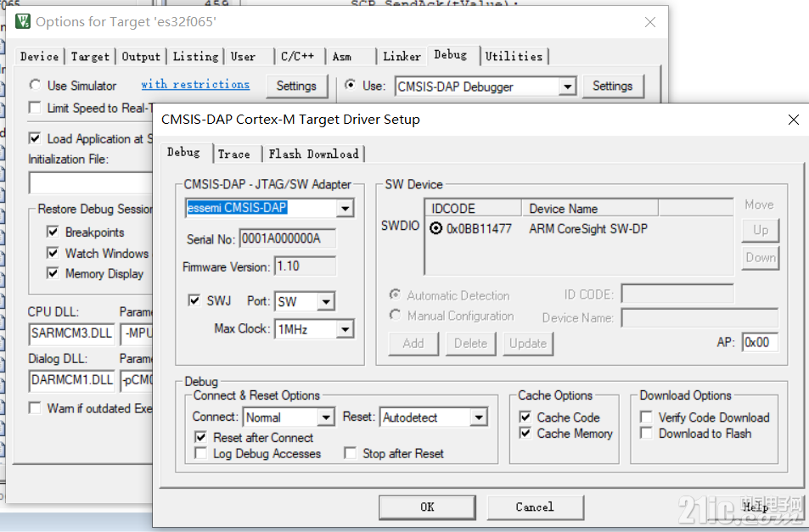Enable Log Debug Accesses
The height and width of the screenshot is (532, 809).
200,453
